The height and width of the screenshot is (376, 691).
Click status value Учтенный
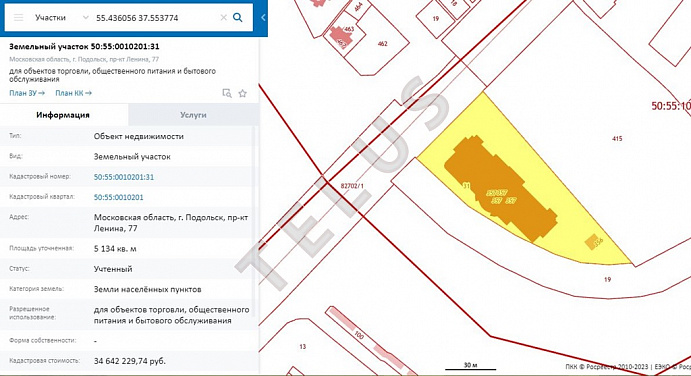[x=113, y=269]
